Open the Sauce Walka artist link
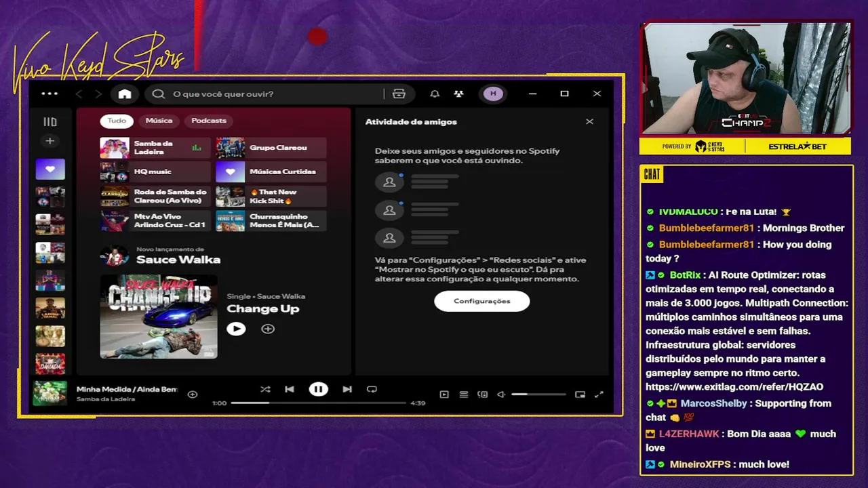868x488 pixels. tap(178, 260)
